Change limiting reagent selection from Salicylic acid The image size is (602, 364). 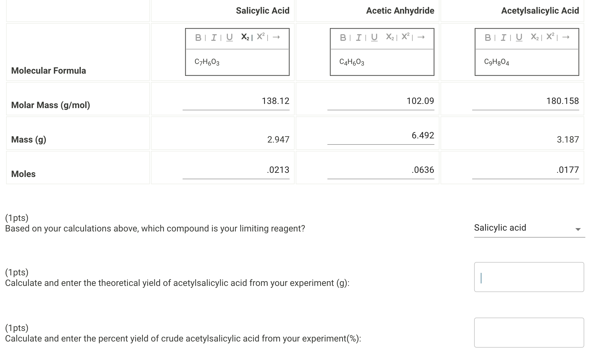528,228
